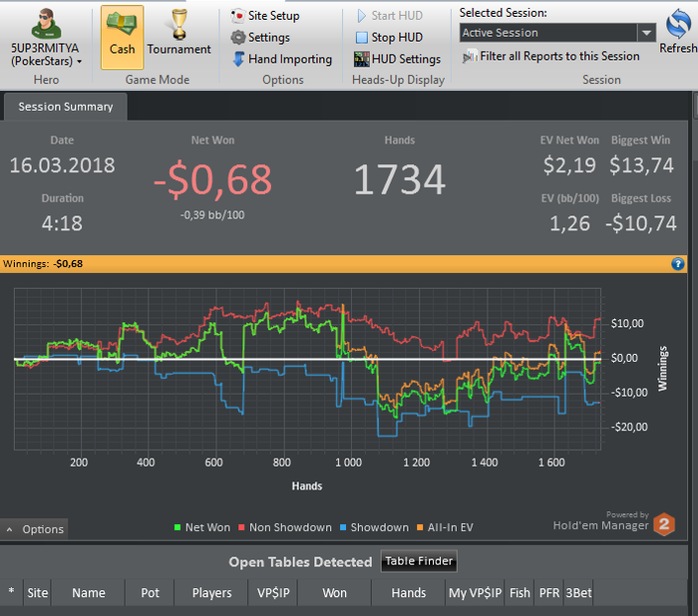Expand the graph Options panel
This screenshot has height=616, width=698.
tap(34, 529)
